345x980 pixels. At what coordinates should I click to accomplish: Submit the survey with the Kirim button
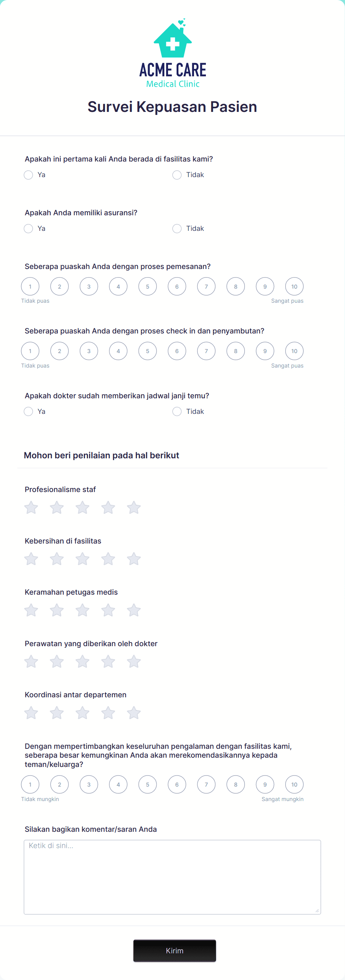pos(174,951)
